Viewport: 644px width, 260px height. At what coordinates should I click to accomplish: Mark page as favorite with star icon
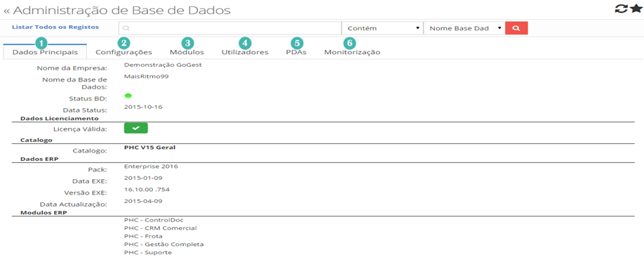click(x=636, y=8)
